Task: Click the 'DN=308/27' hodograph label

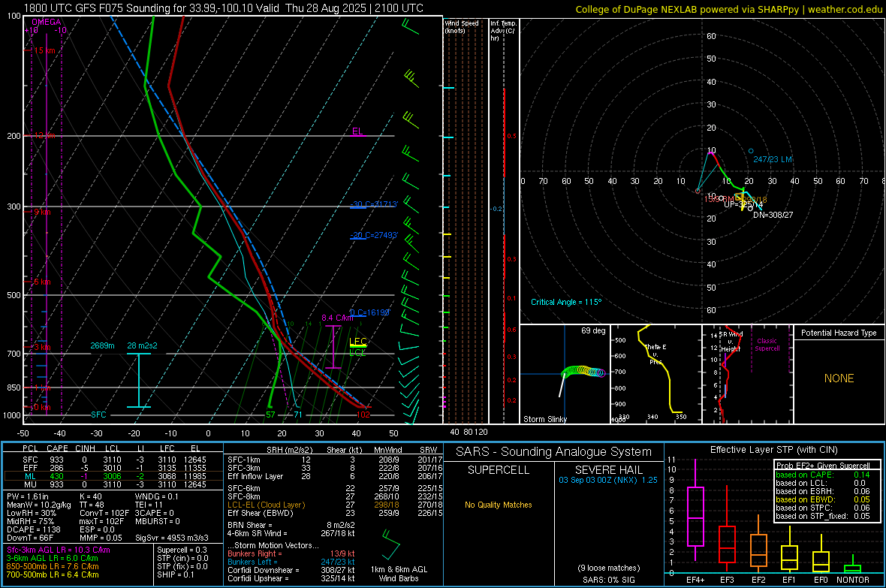Action: [773, 215]
